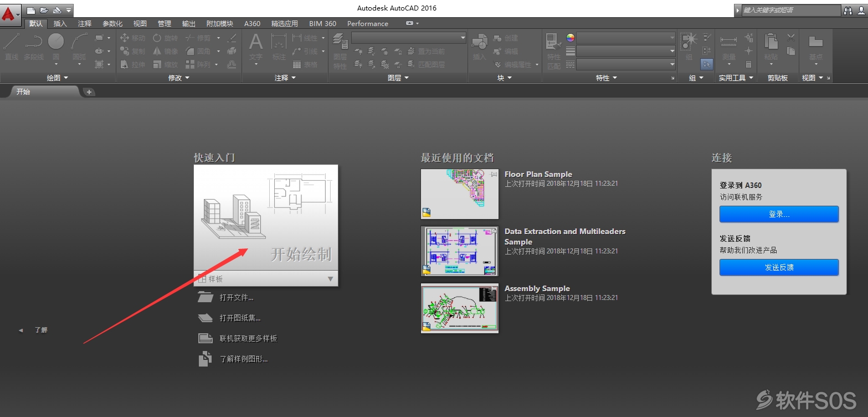Open the Floor Plan Sample thumbnail
This screenshot has height=417, width=868.
tap(460, 194)
